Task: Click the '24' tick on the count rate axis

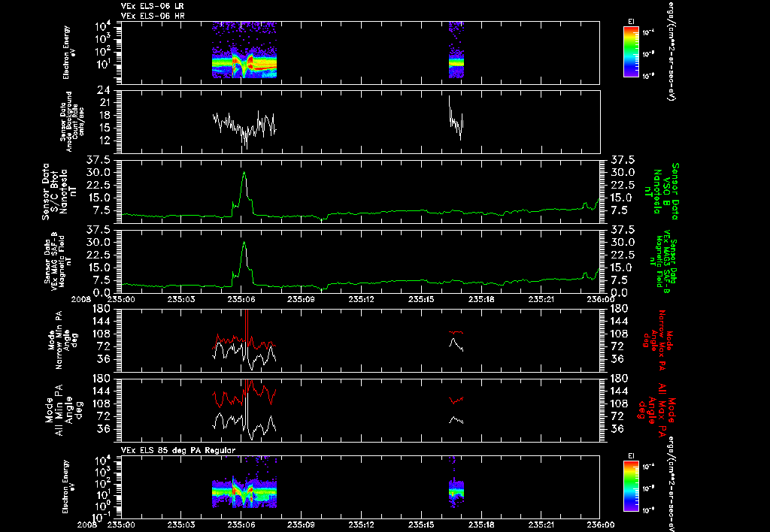Action: [x=105, y=90]
